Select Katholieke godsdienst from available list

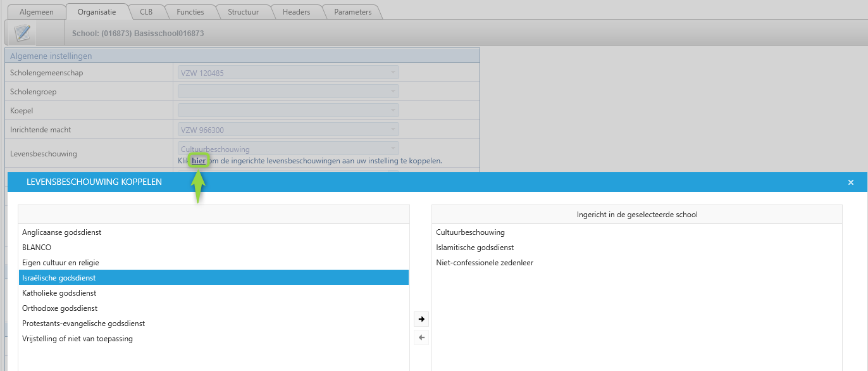[x=59, y=293]
